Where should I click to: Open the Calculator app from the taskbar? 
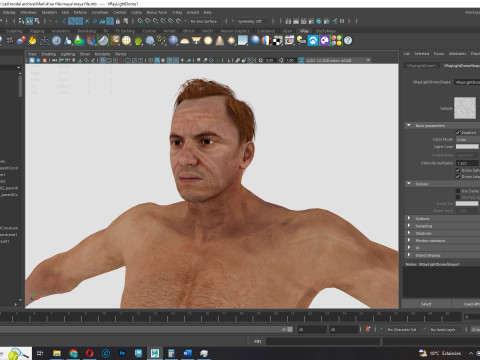[171, 353]
